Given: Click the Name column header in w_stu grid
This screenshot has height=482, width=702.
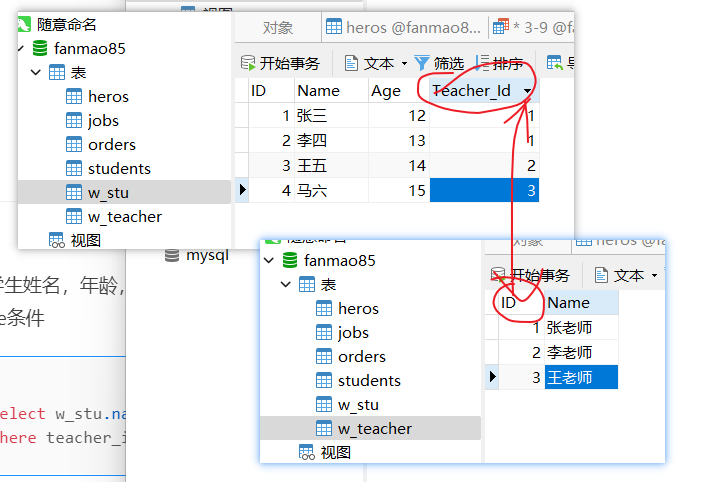Looking at the screenshot, I should click(331, 91).
